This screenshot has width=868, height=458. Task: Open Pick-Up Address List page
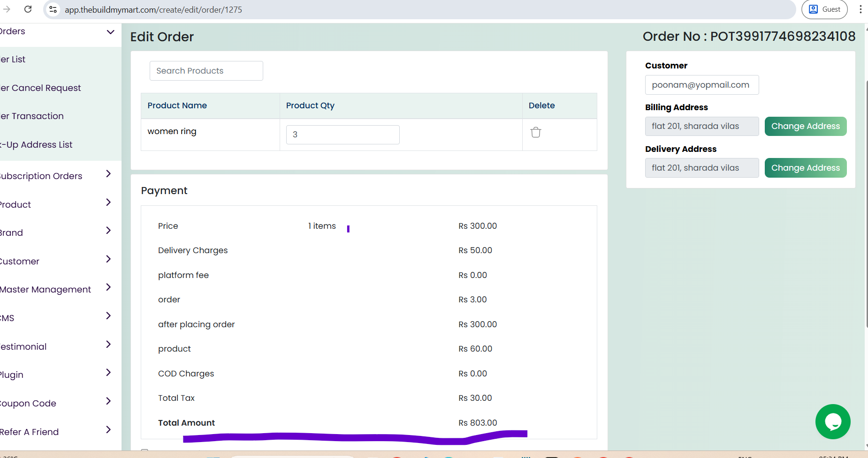pos(36,145)
